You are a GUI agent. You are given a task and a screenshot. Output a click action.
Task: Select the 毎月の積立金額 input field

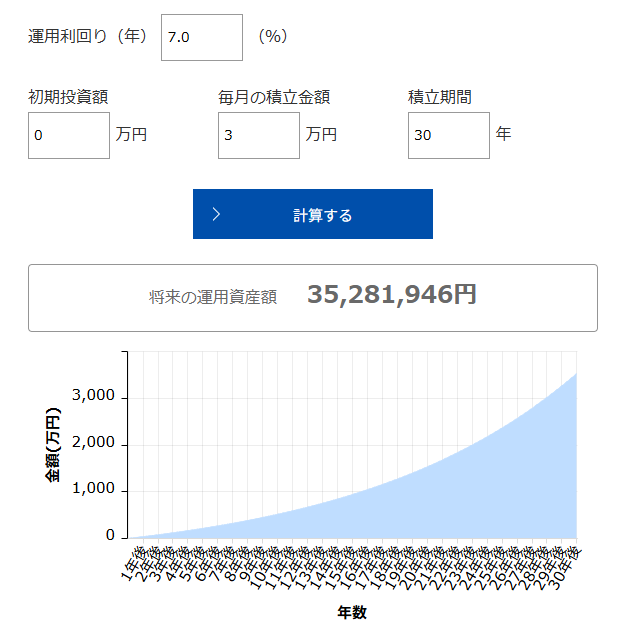tap(258, 135)
